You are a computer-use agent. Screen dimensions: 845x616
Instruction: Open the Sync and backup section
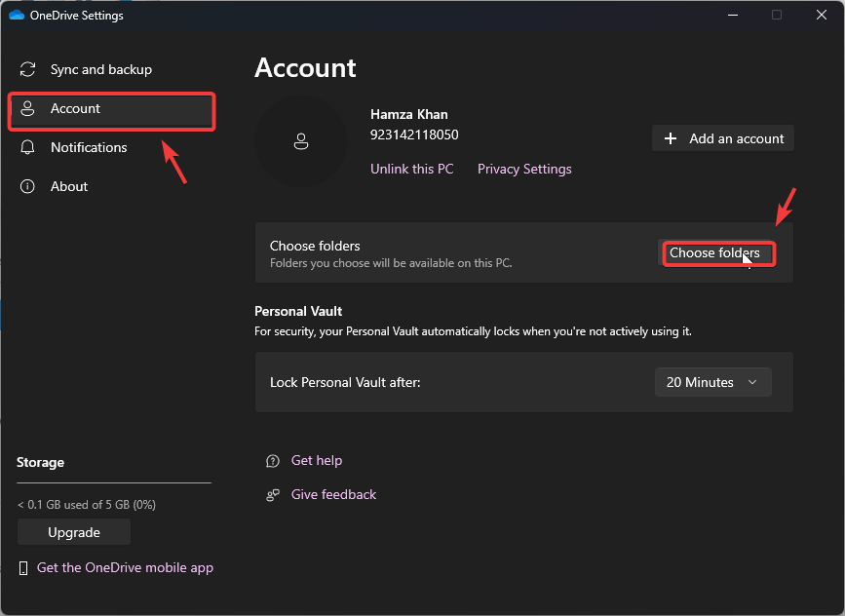pos(100,70)
